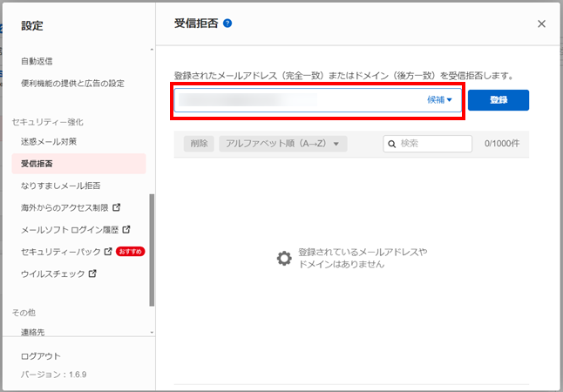Click the help question mark icon beside 受信拒否
Image resolution: width=563 pixels, height=392 pixels.
227,24
